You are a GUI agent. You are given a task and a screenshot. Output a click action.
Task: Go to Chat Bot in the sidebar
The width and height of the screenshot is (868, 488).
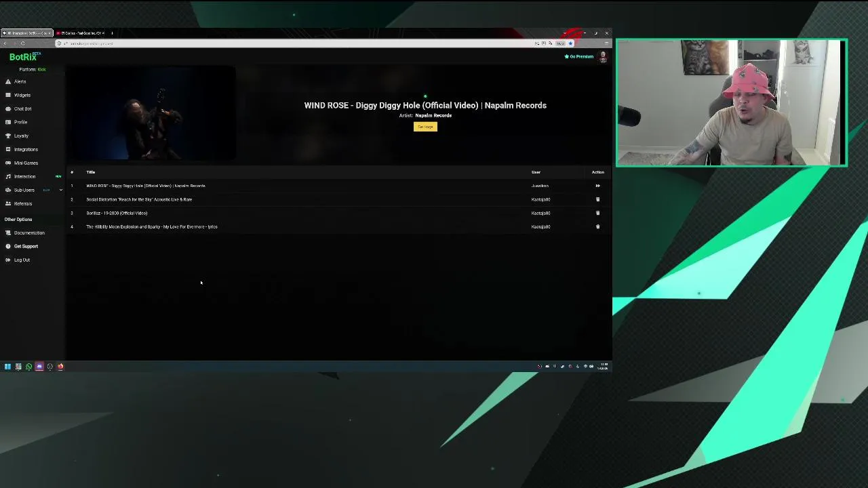(x=23, y=108)
